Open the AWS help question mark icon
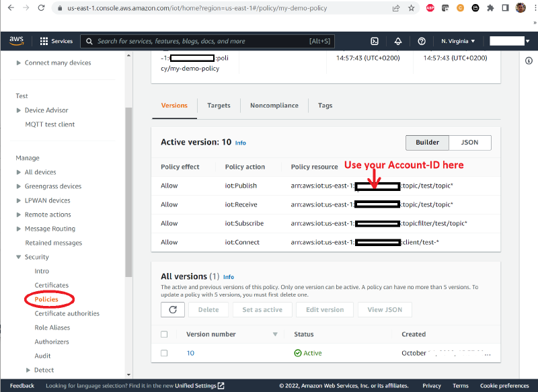 (x=422, y=41)
